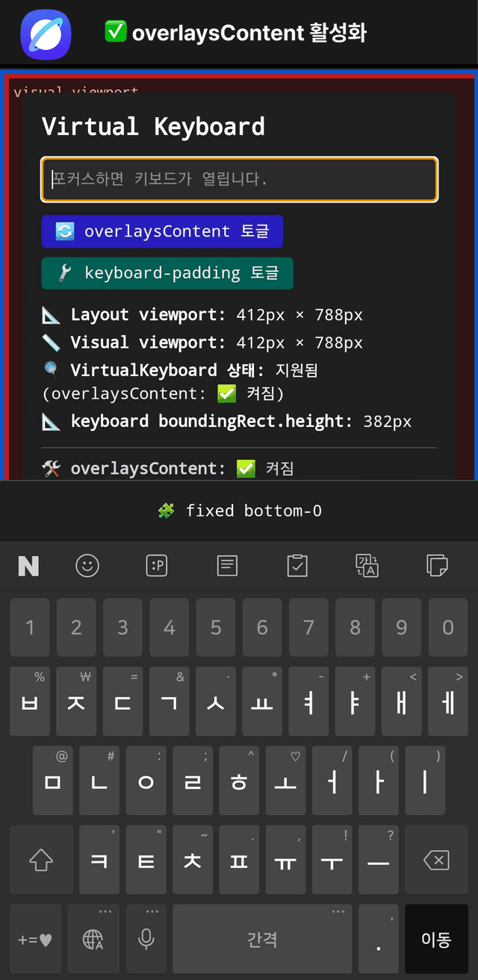The width and height of the screenshot is (478, 980).
Task: Focus the 포커스하면 키보드가 열립니다 input field
Action: coord(239,179)
